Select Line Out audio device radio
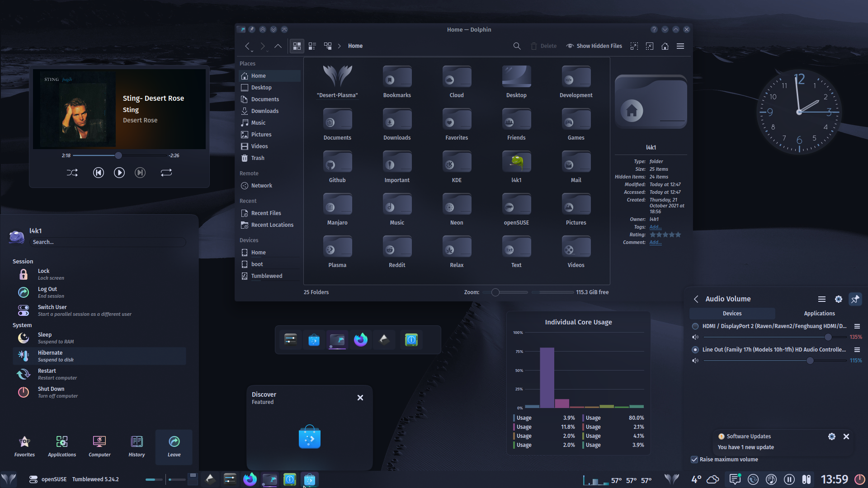The height and width of the screenshot is (488, 868). pos(695,350)
